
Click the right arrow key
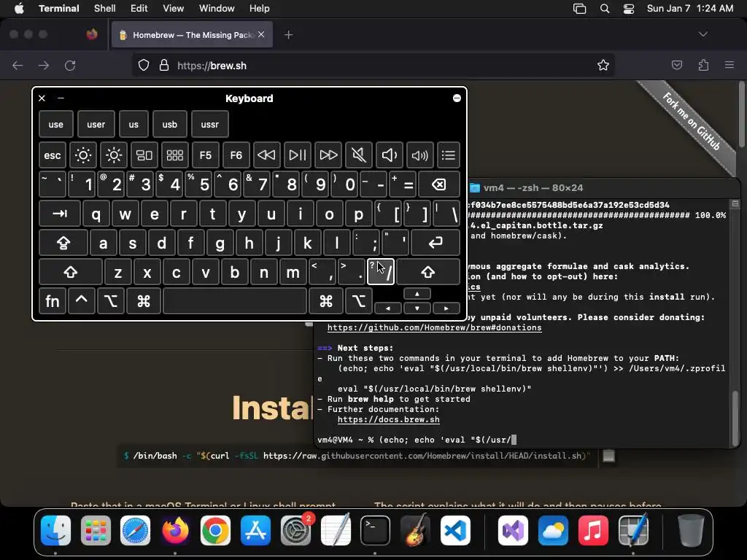[446, 308]
